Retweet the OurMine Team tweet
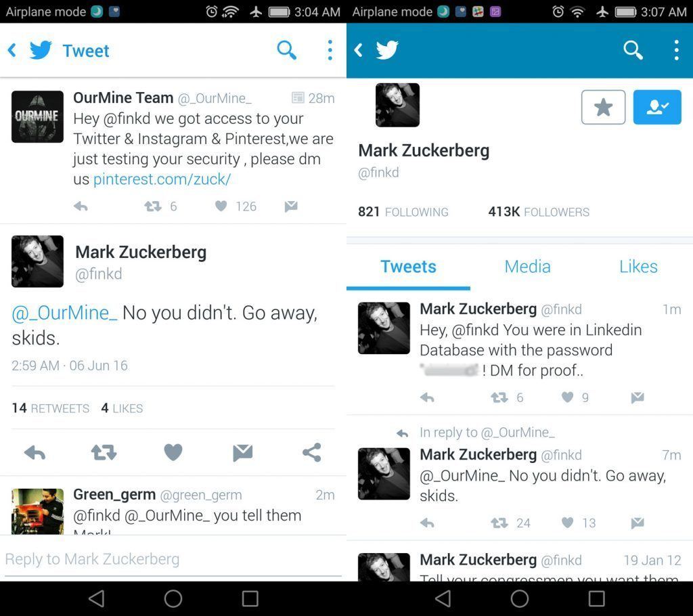The height and width of the screenshot is (616, 693). point(154,206)
